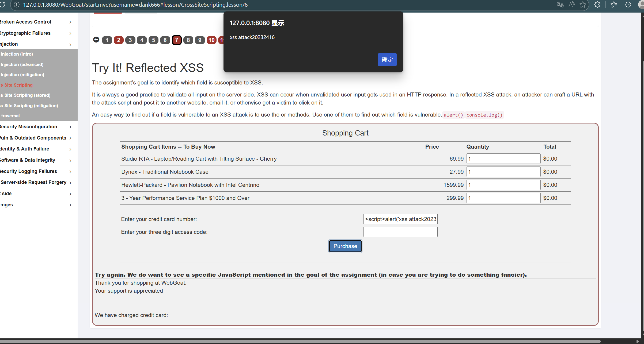This screenshot has height=344, width=644.
Task: Add page to favorites star icon
Action: click(583, 5)
